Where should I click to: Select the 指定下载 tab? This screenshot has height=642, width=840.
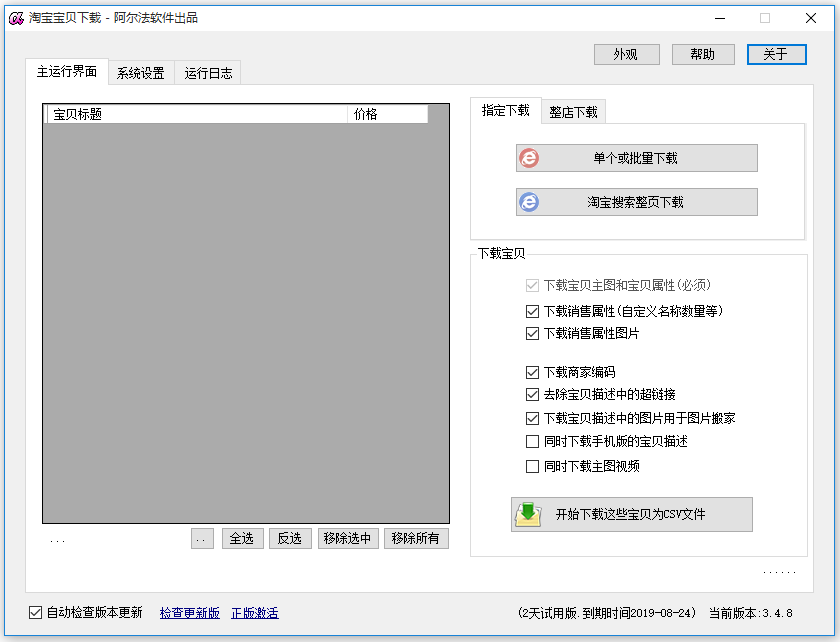505,111
